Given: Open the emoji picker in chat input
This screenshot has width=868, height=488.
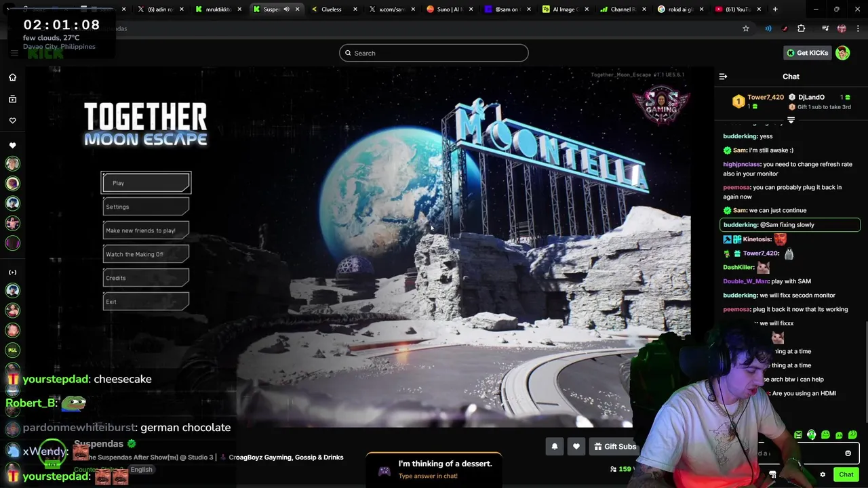Looking at the screenshot, I should click(848, 453).
